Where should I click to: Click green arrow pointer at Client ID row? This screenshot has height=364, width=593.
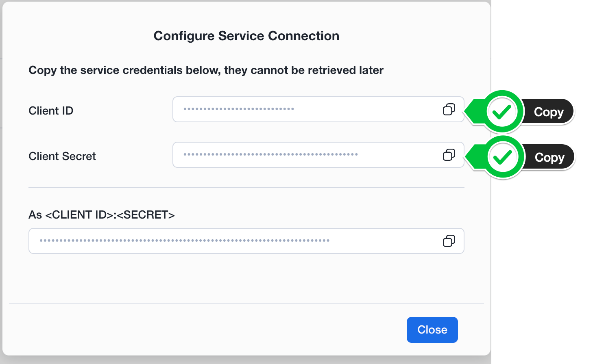(x=474, y=112)
